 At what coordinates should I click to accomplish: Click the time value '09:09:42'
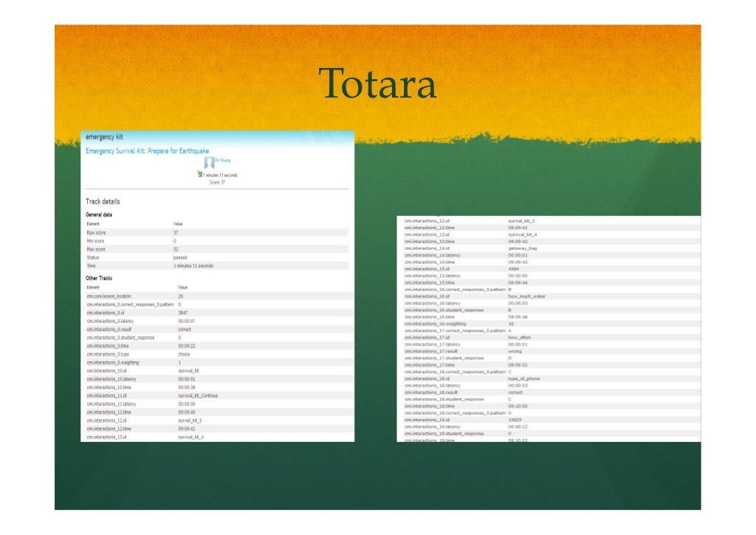point(518,241)
